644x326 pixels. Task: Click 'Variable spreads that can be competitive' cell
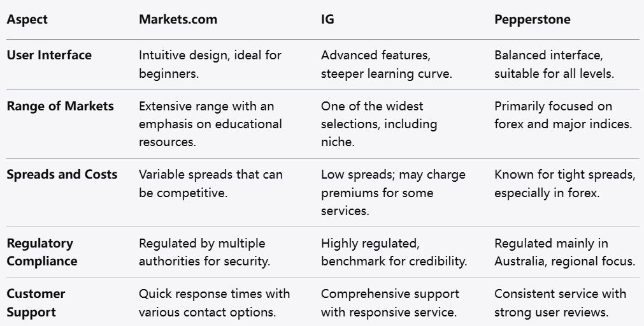click(211, 183)
